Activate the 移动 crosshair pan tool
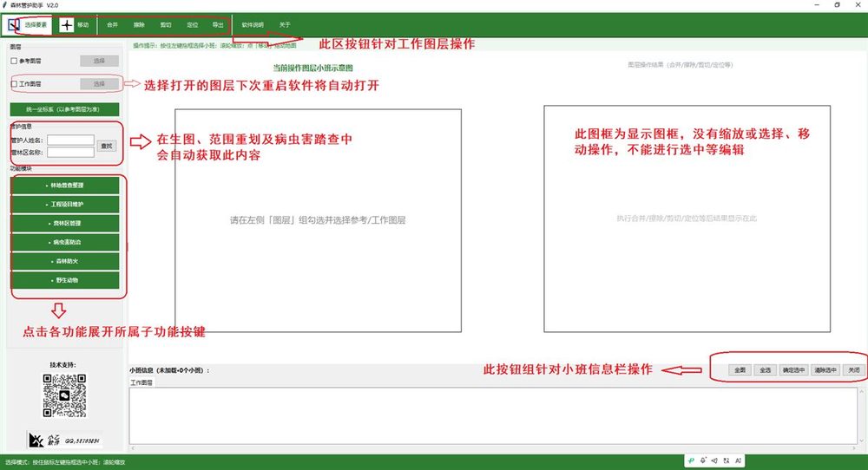The height and width of the screenshot is (470, 868). click(75, 25)
